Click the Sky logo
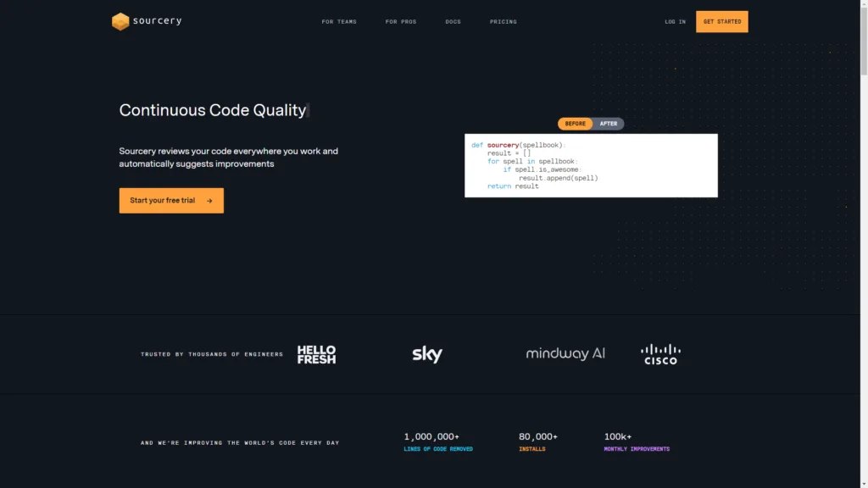 pyautogui.click(x=427, y=354)
